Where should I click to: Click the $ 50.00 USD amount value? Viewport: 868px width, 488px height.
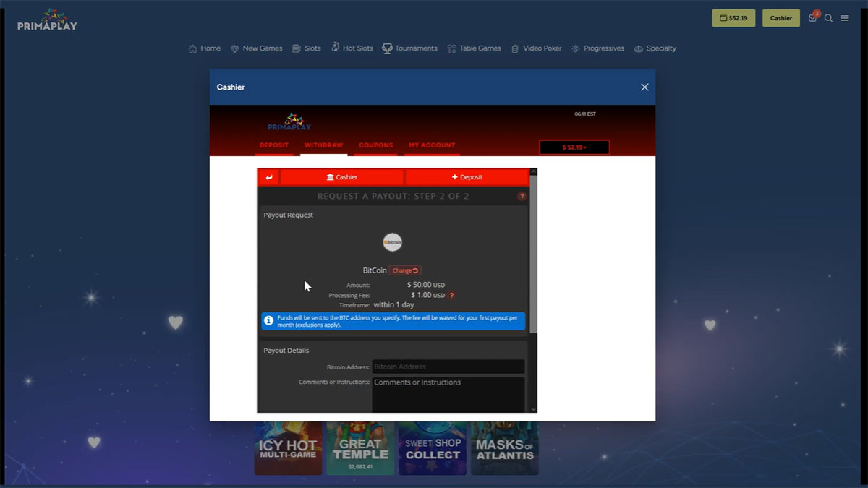point(426,285)
